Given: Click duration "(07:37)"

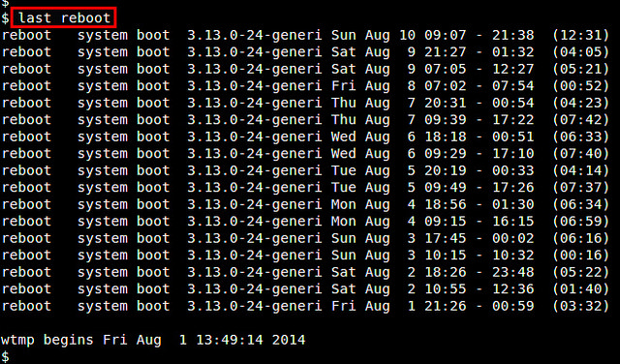Looking at the screenshot, I should (x=580, y=188).
